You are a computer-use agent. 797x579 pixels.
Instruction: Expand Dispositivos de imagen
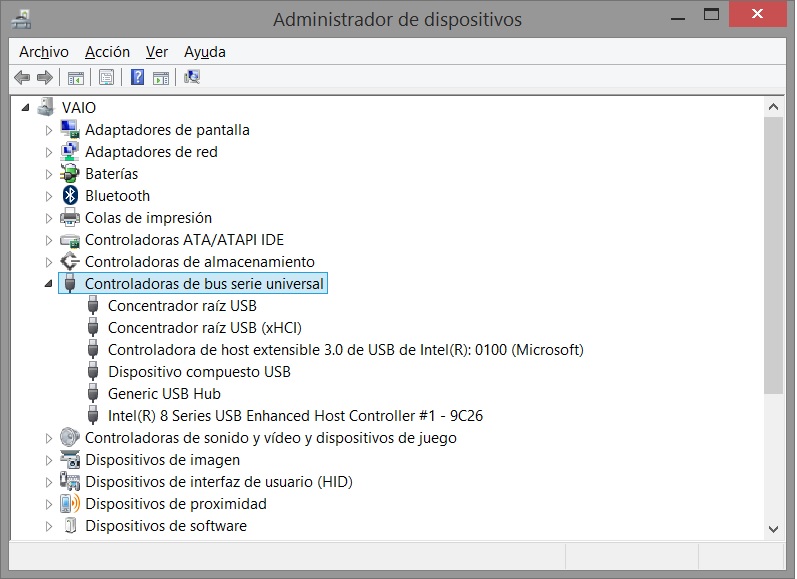pyautogui.click(x=49, y=460)
